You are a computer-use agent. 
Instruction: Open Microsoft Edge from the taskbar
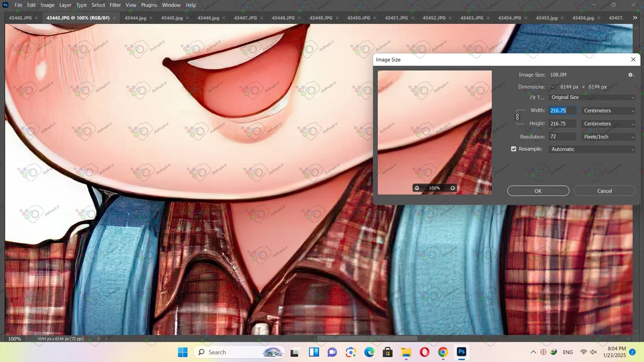click(369, 352)
